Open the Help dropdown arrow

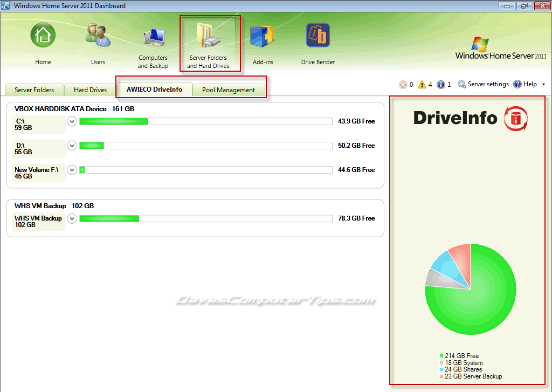click(x=543, y=85)
